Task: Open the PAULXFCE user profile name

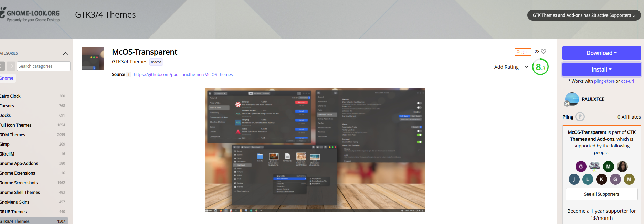Action: [593, 99]
